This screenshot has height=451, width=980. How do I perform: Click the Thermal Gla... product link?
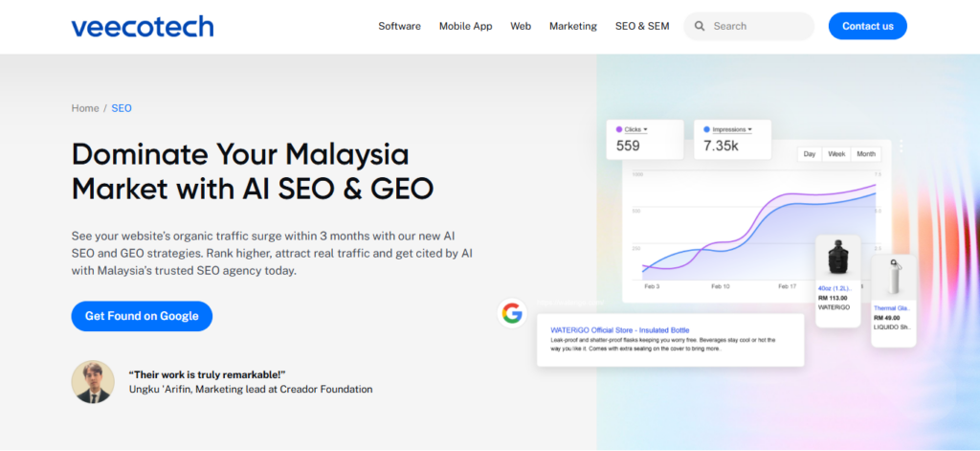point(893,308)
